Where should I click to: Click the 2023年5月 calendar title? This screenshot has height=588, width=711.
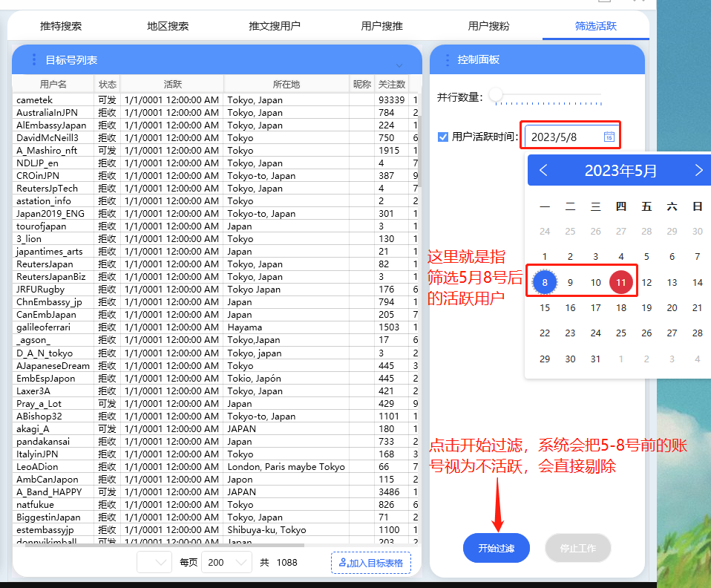pos(620,171)
